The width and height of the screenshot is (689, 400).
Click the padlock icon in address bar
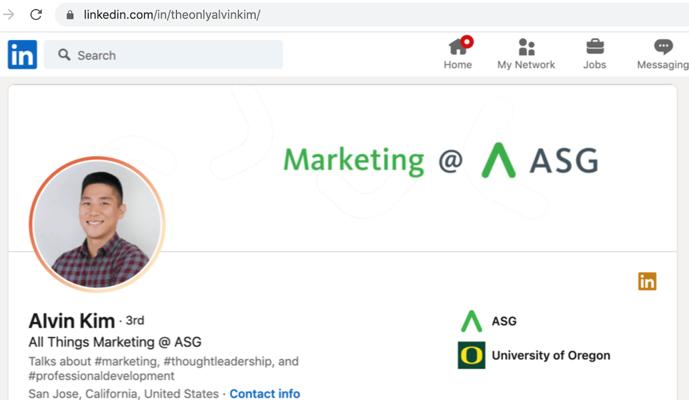(69, 15)
